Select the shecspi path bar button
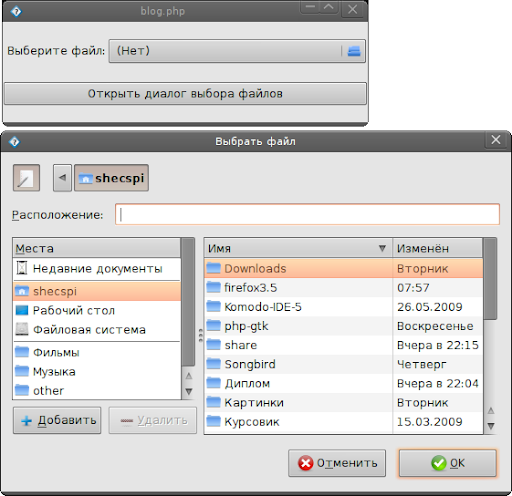The height and width of the screenshot is (496, 512). click(x=111, y=178)
